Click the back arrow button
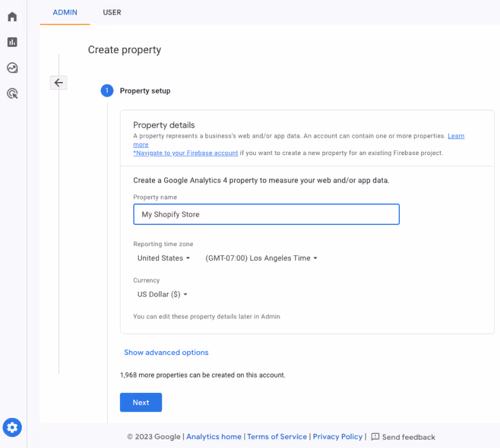 59,83
